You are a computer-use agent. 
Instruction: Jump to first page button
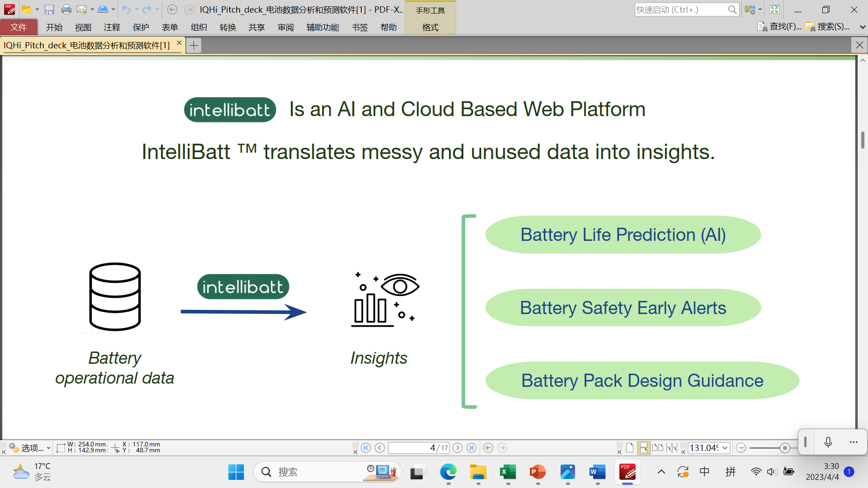click(366, 448)
